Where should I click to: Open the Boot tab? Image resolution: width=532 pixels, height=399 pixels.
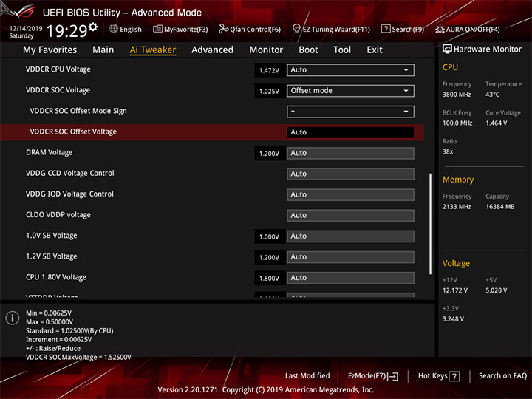(x=308, y=50)
